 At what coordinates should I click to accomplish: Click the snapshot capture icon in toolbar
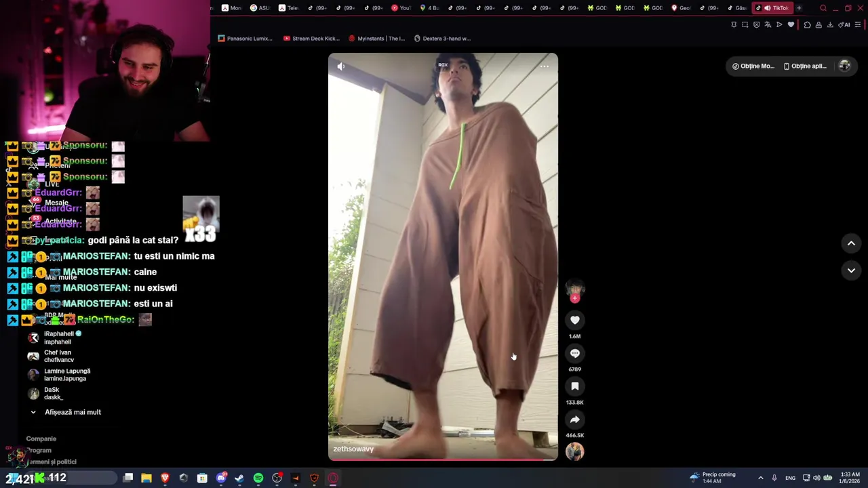745,25
